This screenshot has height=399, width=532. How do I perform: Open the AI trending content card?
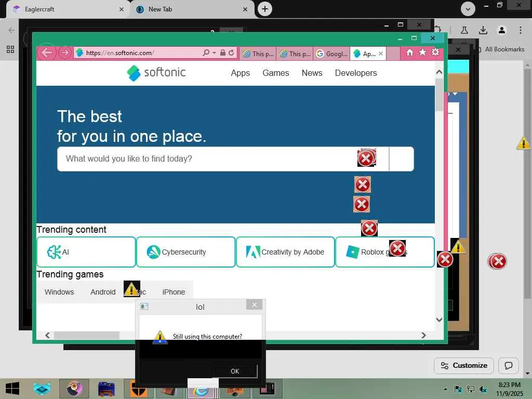pyautogui.click(x=86, y=252)
